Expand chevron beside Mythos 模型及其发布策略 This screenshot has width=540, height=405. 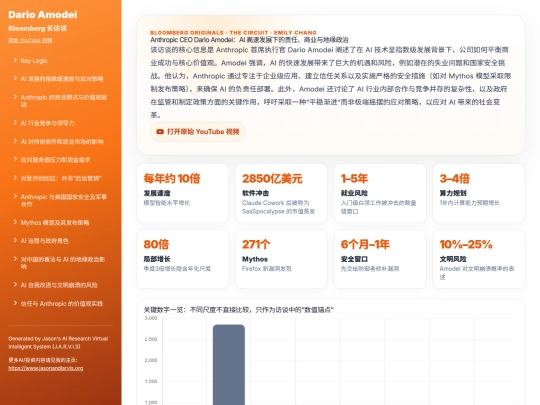click(x=15, y=222)
